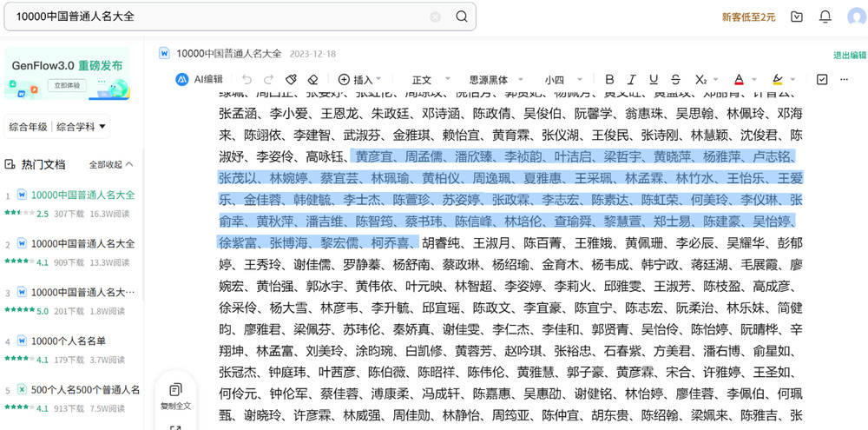This screenshot has height=430, width=868.
Task: Toggle underline formatting
Action: click(654, 79)
